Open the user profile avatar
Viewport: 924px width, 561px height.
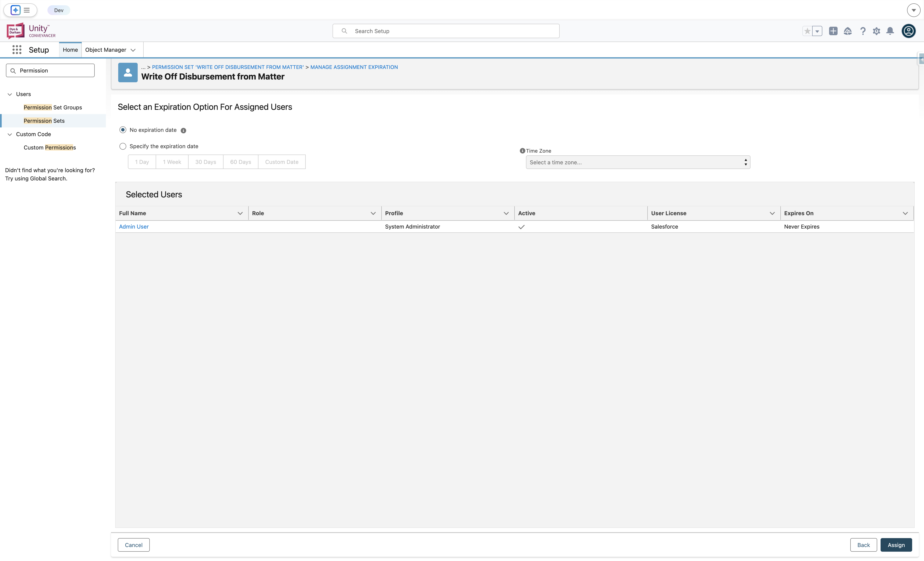click(909, 31)
